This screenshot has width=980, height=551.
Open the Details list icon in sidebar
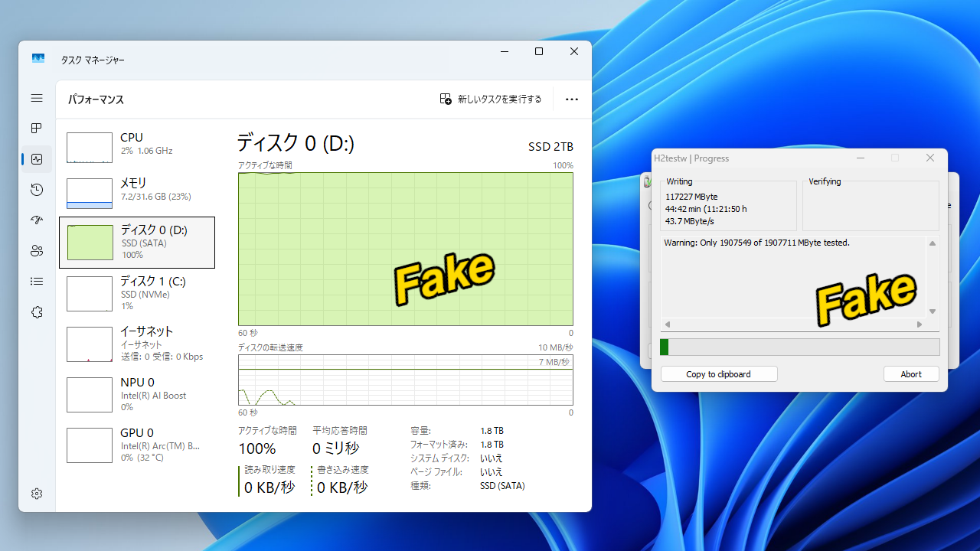37,282
